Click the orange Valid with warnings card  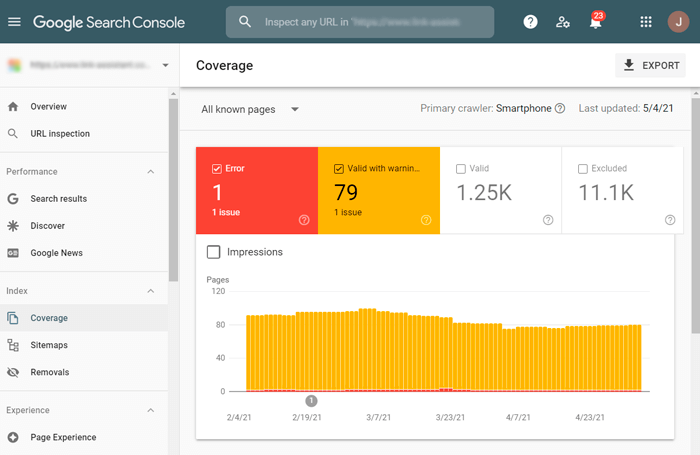pyautogui.click(x=379, y=190)
